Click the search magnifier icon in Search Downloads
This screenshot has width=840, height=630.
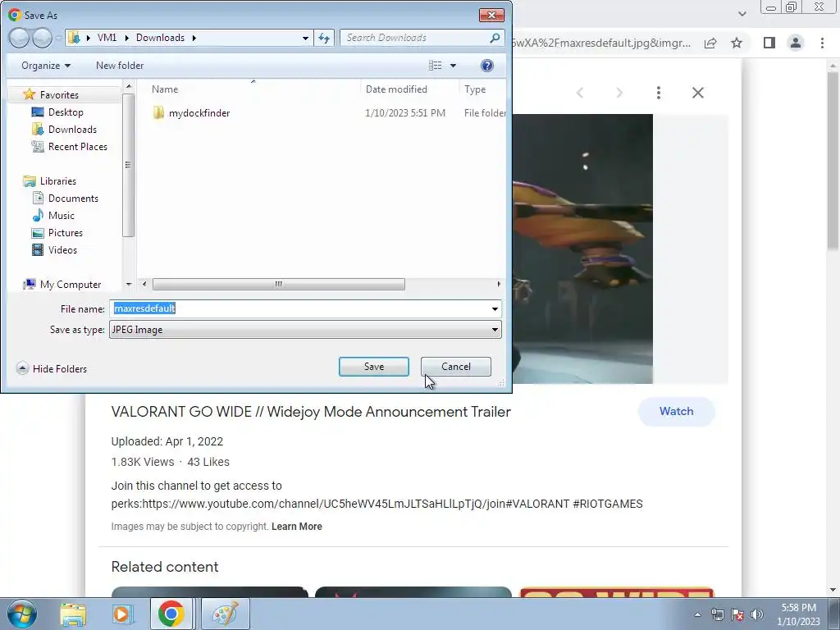pyautogui.click(x=495, y=38)
